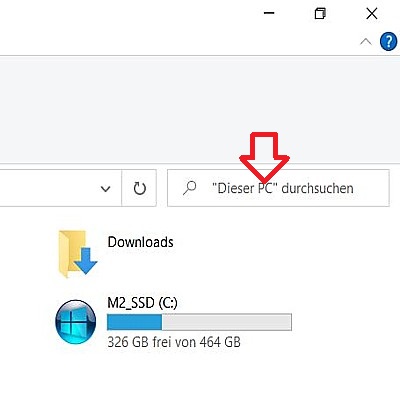Viewport: 400px width, 400px height.
Task: Click the 326 GB frei von 464 GB text
Action: pyautogui.click(x=174, y=342)
